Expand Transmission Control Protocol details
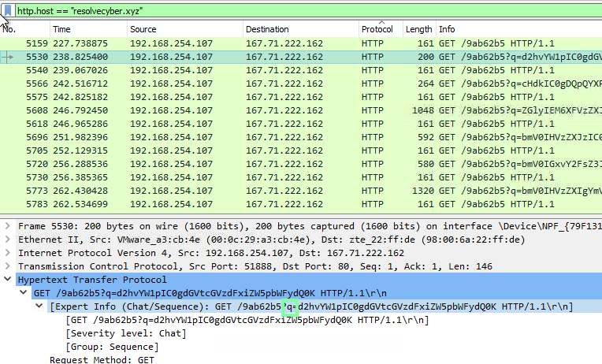Image resolution: width=602 pixels, height=364 pixels. (8, 266)
